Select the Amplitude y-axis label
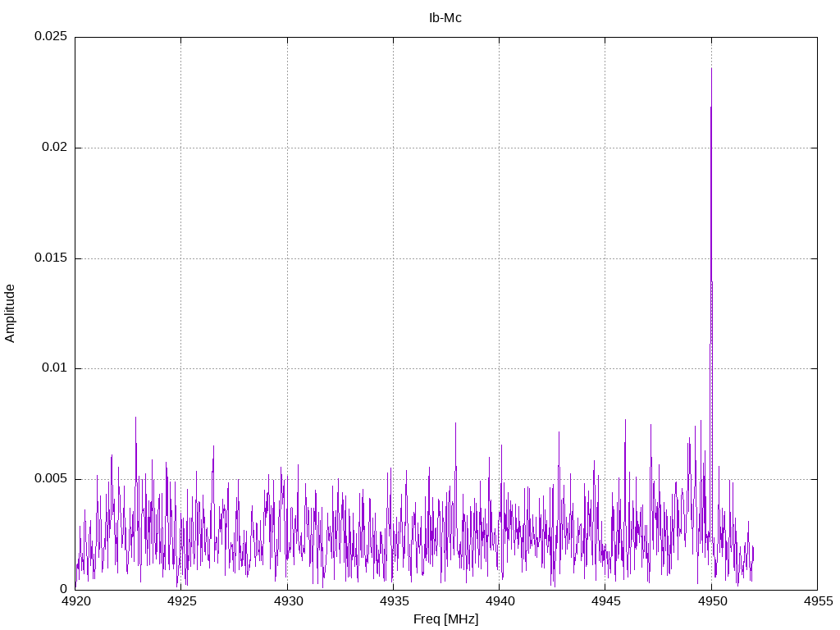 coord(10,313)
